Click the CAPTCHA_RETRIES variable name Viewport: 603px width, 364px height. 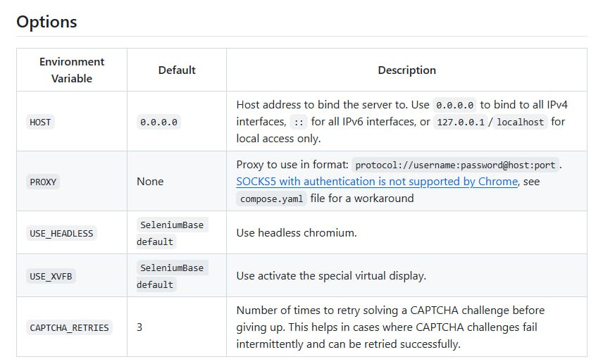69,328
